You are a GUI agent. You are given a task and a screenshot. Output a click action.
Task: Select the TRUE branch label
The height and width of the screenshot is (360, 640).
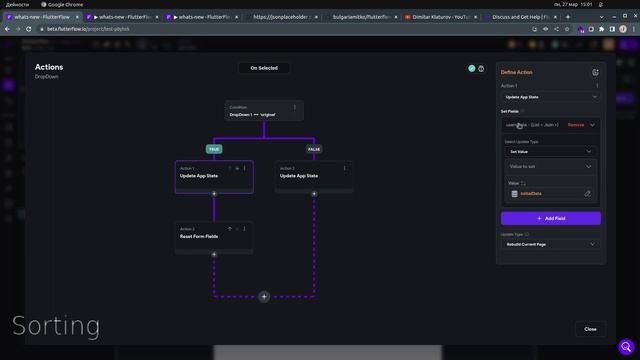pyautogui.click(x=214, y=149)
